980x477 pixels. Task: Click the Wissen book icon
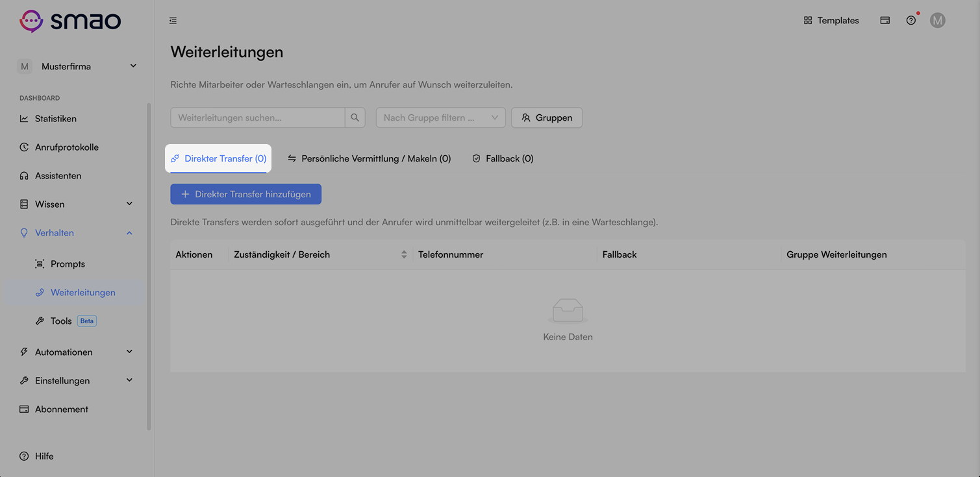24,204
